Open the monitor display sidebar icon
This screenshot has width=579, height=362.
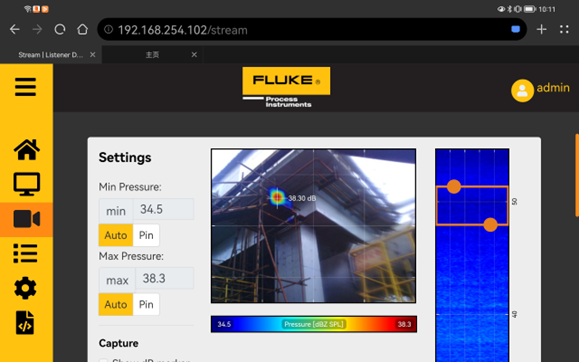27,184
